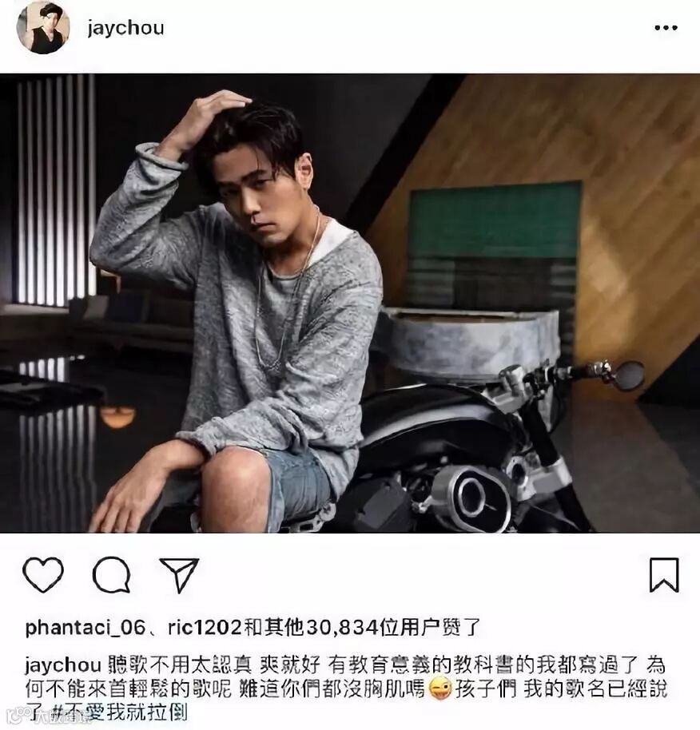700x730 pixels.
Task: Click jaychou username at the start of caption
Action: click(63, 665)
